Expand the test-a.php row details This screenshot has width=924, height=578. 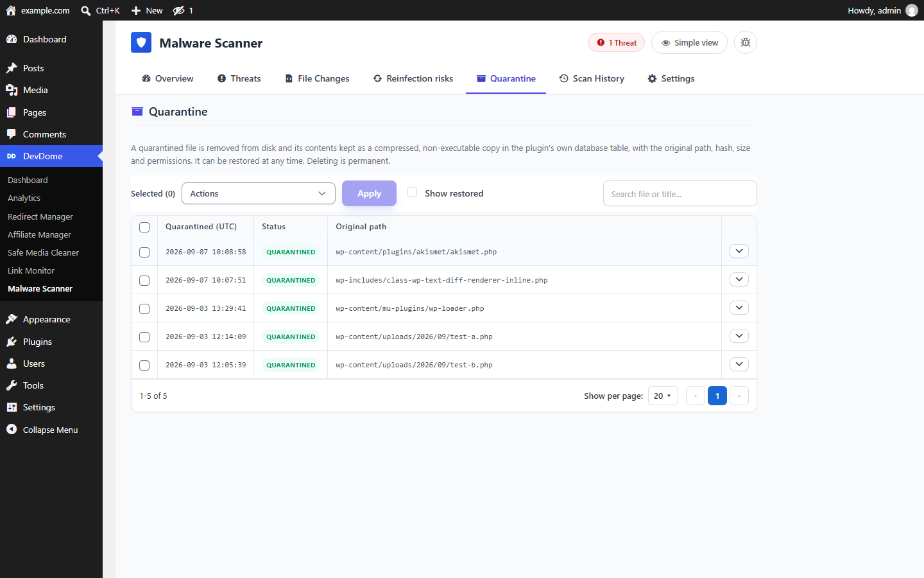739,336
